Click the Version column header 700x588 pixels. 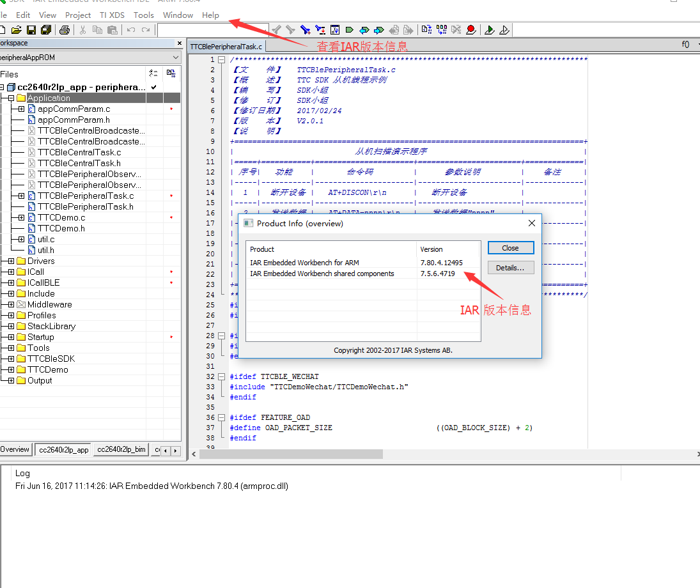448,249
